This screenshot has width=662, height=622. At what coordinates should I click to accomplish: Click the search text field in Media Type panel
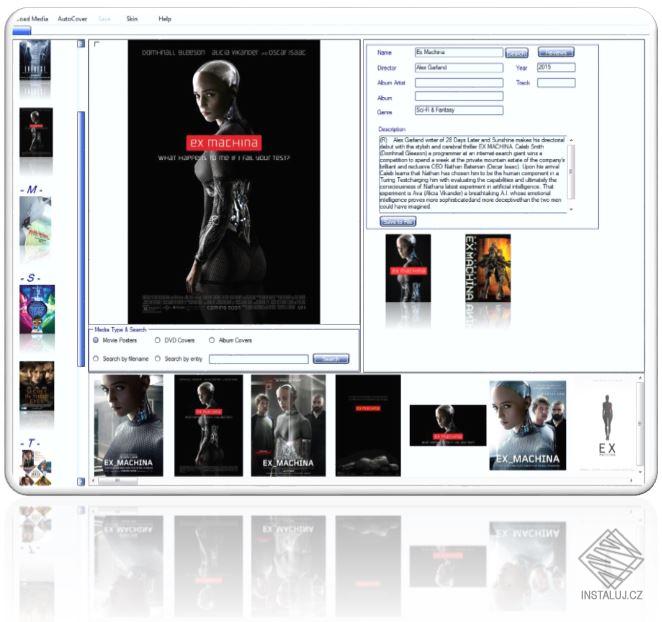258,359
